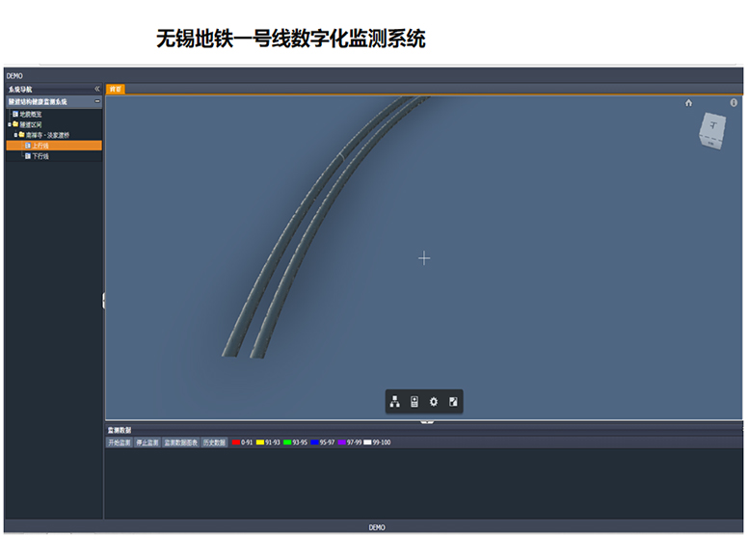The height and width of the screenshot is (560, 748).
Task: Click the info icon at viewport corner
Action: [734, 102]
